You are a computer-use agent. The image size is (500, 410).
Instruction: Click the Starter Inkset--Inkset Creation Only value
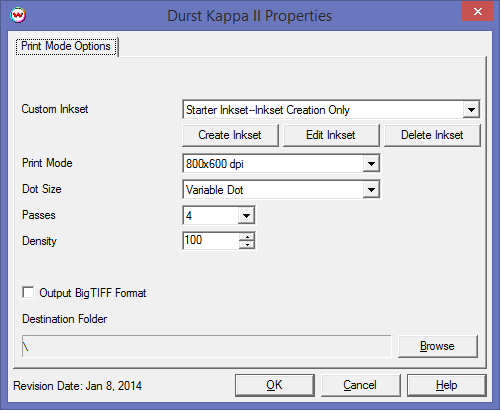pos(268,110)
